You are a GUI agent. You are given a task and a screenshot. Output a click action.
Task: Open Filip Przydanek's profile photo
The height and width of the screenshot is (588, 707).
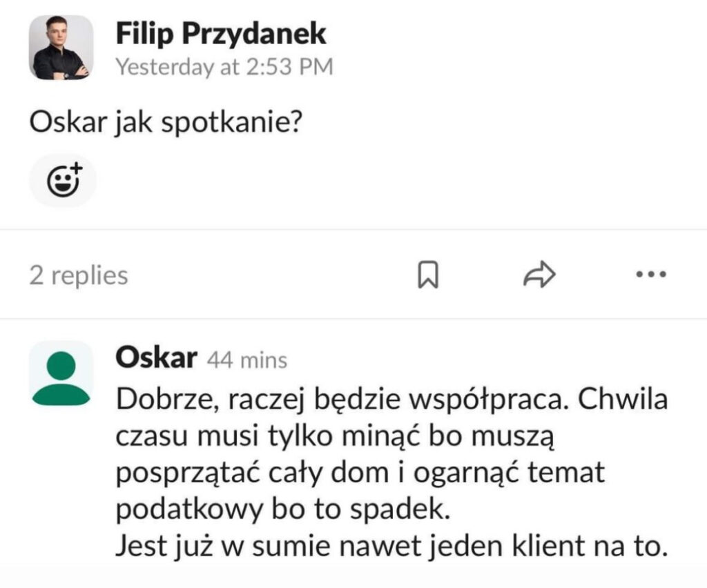click(61, 48)
